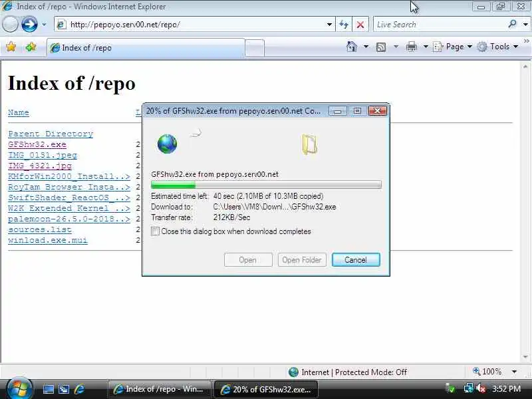Screen dimensions: 532x399
Task: Open the Favorites Center star icon
Action: point(11,47)
